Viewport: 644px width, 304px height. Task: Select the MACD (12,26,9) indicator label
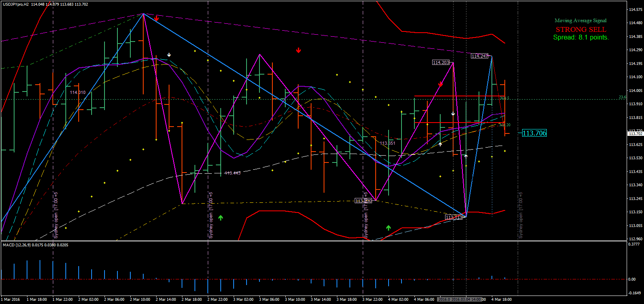point(36,245)
